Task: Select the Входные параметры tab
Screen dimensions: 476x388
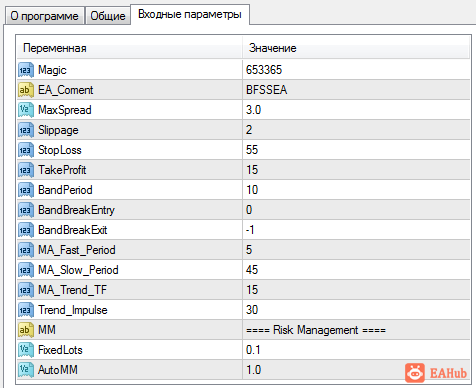Action: point(190,14)
